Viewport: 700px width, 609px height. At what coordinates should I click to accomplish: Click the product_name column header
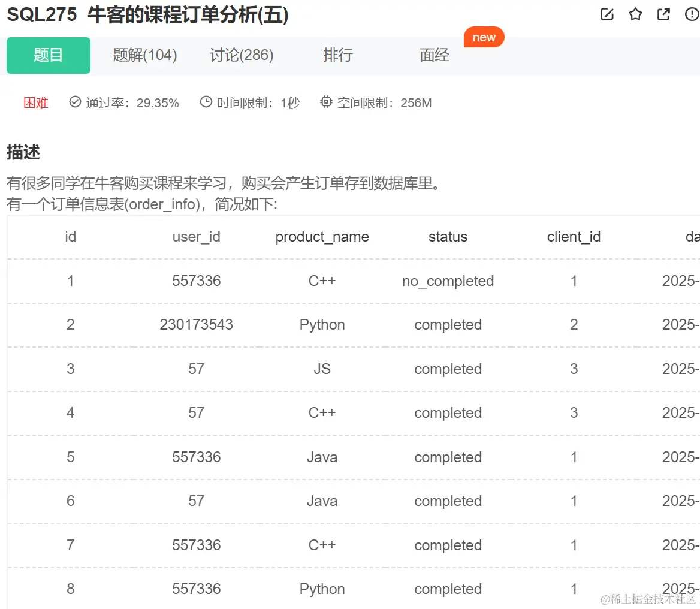tap(322, 237)
